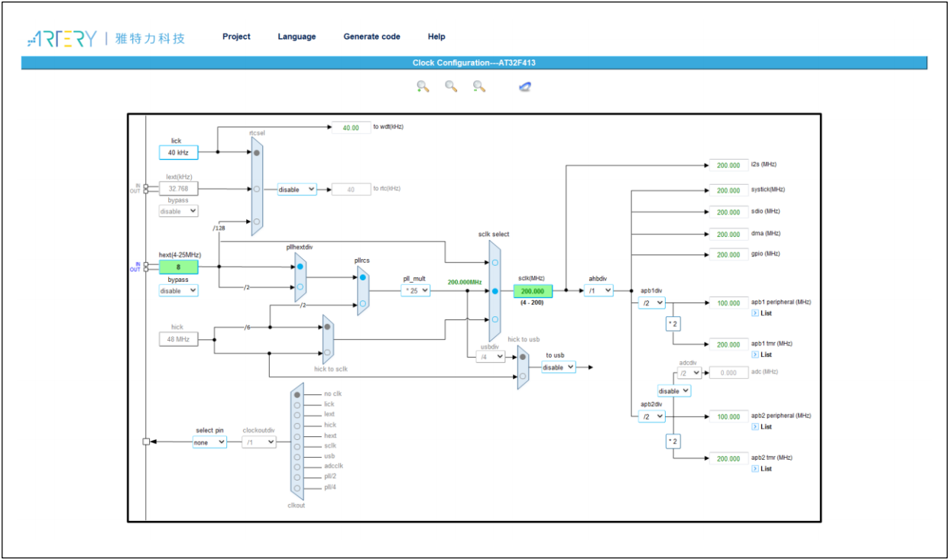Select hext /128 source in rtcsel mux
The height and width of the screenshot is (560, 950).
click(257, 222)
